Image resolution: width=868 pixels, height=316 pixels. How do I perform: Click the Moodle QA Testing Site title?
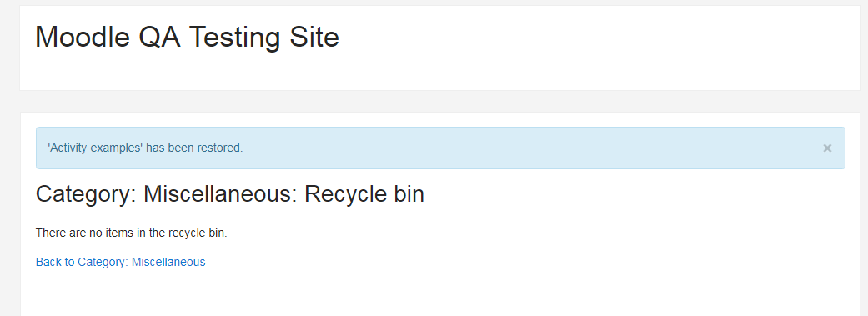(x=187, y=38)
